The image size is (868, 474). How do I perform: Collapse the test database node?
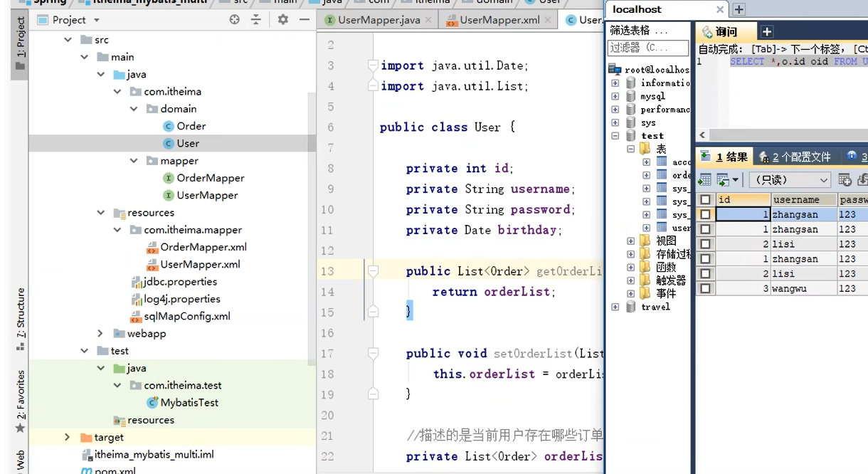(x=615, y=135)
